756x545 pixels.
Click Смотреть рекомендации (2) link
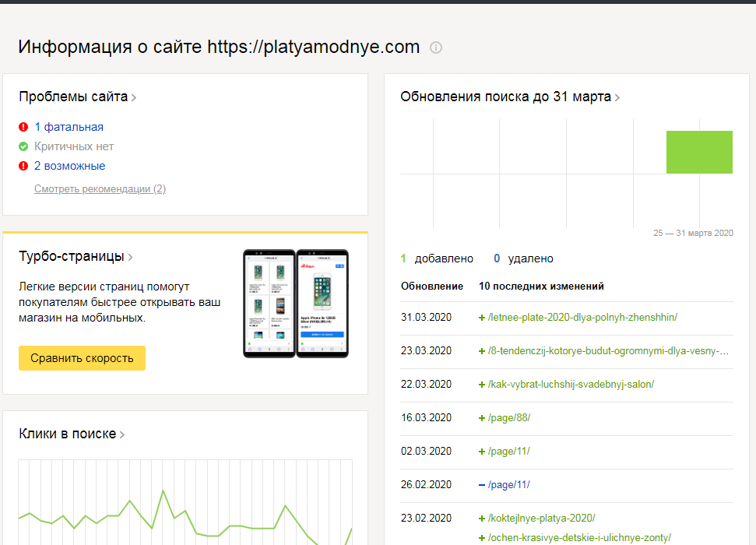pyautogui.click(x=100, y=189)
